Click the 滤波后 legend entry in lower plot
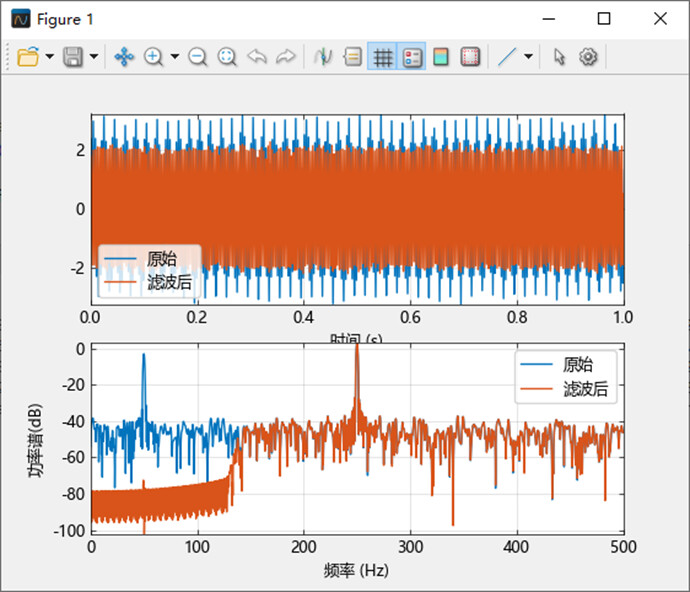The image size is (690, 592). pos(564,389)
